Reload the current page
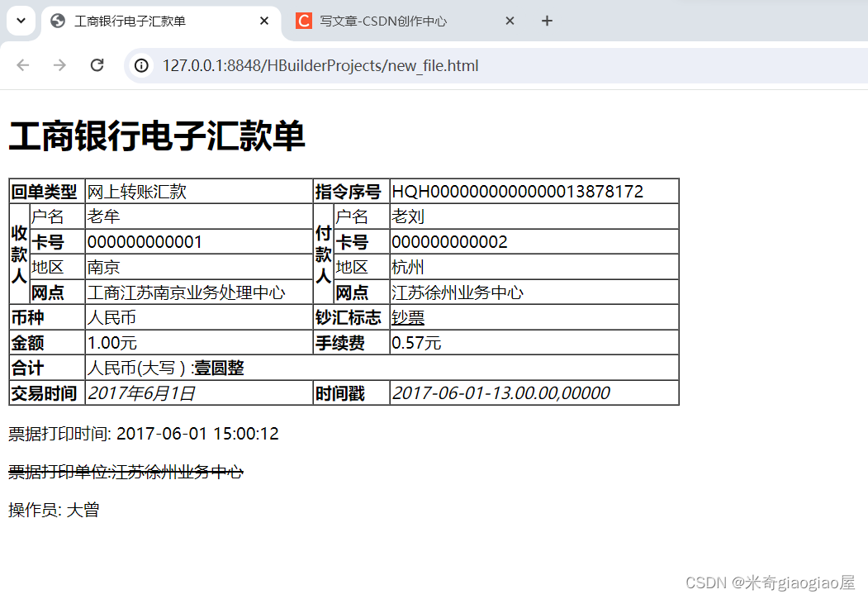 pyautogui.click(x=97, y=65)
